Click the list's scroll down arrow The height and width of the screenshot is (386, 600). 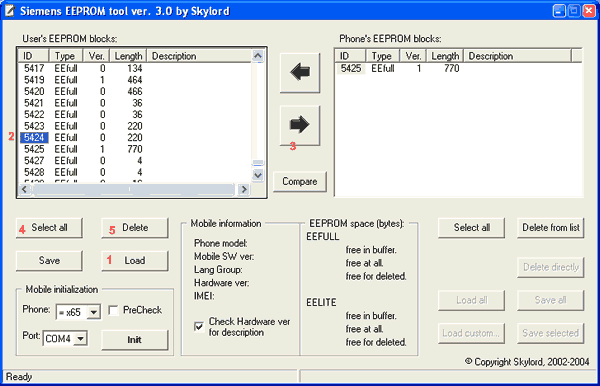tap(258, 175)
